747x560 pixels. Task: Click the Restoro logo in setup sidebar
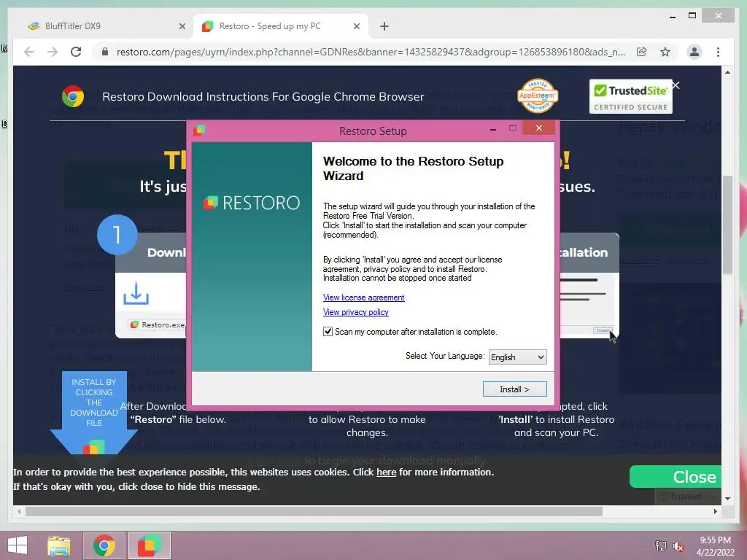[252, 203]
